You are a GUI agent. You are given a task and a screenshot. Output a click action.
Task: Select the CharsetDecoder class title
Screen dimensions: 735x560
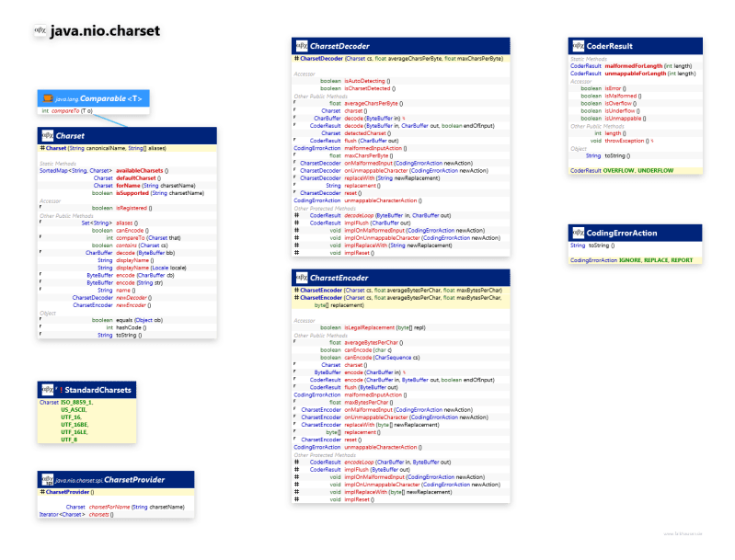pyautogui.click(x=339, y=46)
